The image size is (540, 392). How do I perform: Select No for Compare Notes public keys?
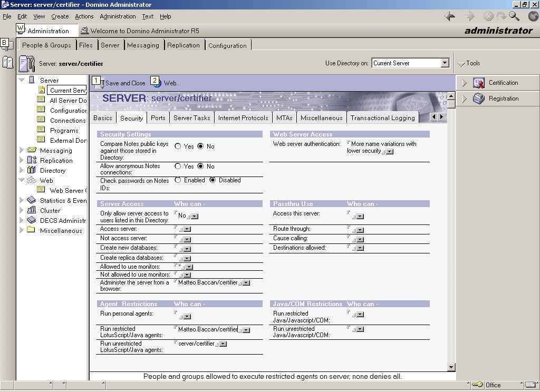pos(200,146)
